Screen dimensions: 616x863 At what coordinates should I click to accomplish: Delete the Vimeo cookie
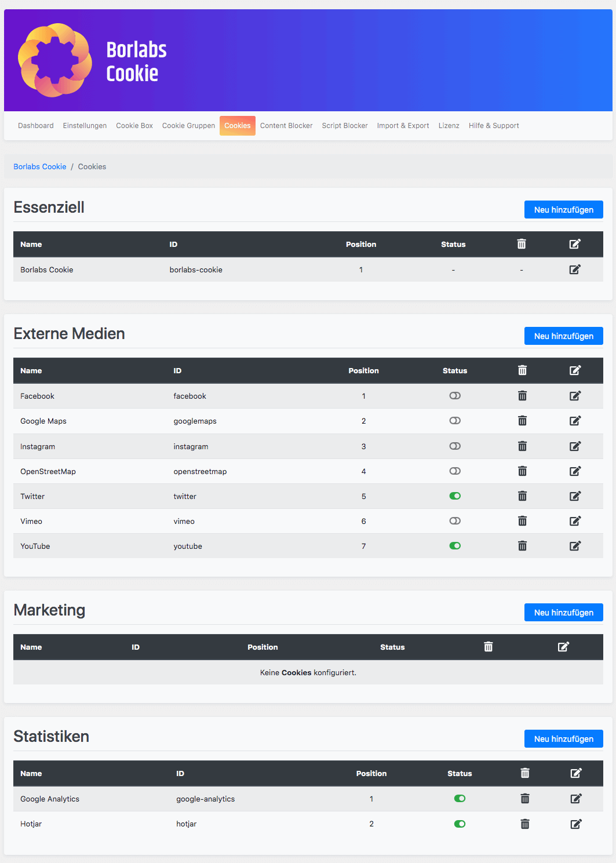click(522, 521)
